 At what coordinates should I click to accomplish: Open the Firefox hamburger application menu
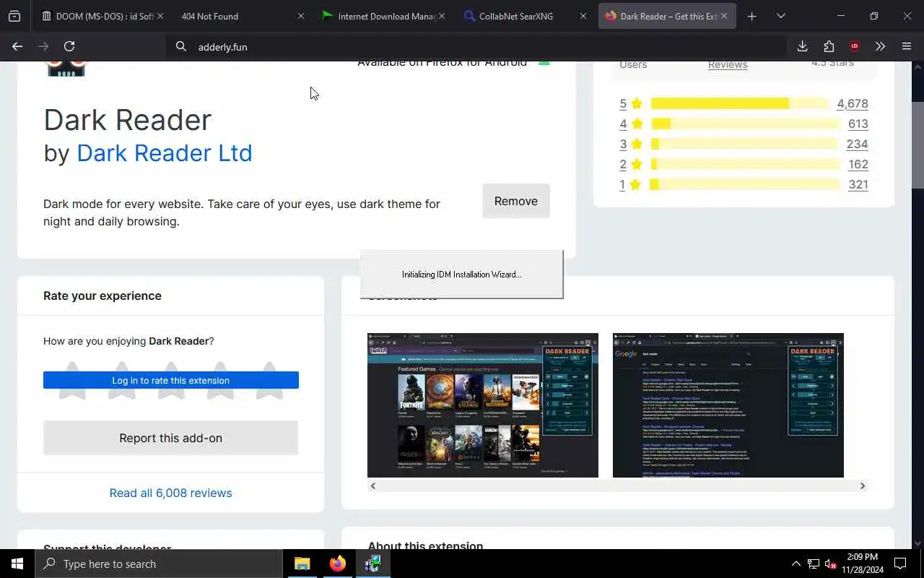pos(907,46)
